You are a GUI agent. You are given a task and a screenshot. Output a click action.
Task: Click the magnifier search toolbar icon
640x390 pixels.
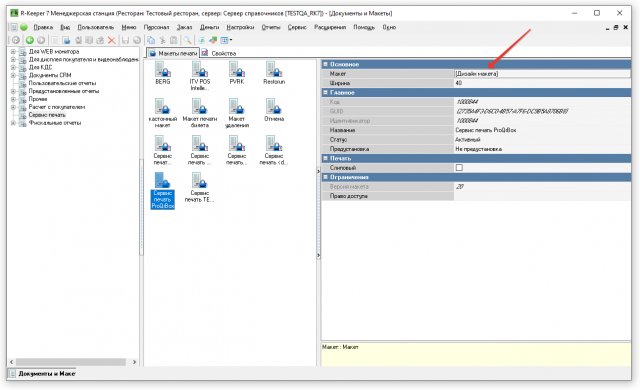coord(187,40)
